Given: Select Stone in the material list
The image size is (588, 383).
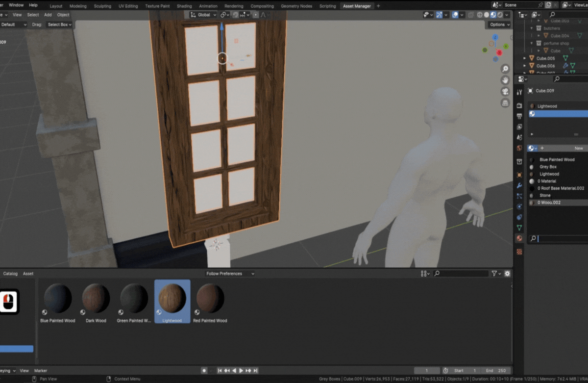Looking at the screenshot, I should pos(558,195).
